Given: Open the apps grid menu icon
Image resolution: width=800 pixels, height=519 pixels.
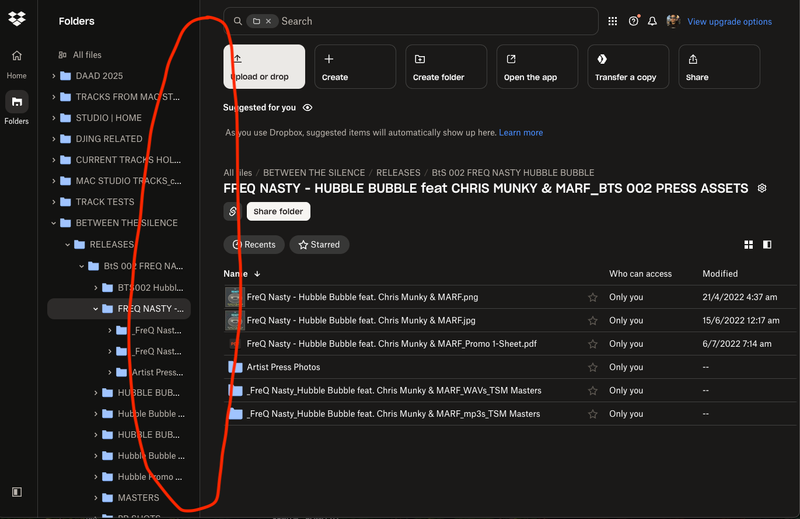Looking at the screenshot, I should (612, 21).
